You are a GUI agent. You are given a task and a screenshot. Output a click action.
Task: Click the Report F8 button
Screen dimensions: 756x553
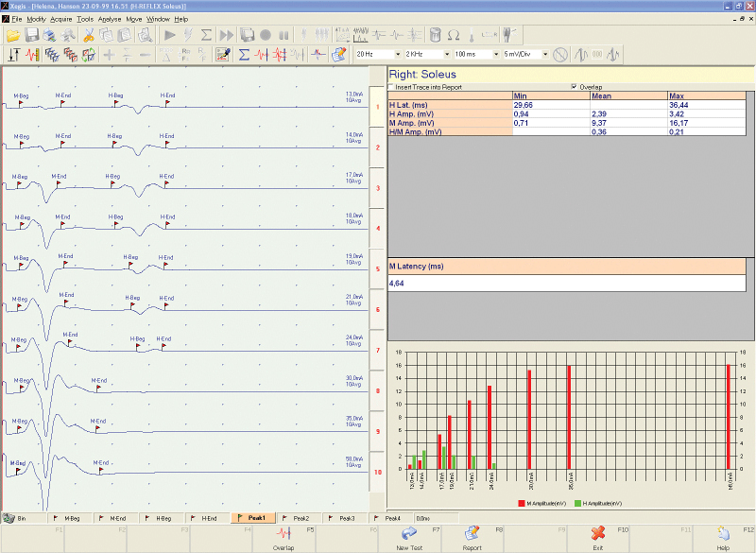pyautogui.click(x=472, y=538)
